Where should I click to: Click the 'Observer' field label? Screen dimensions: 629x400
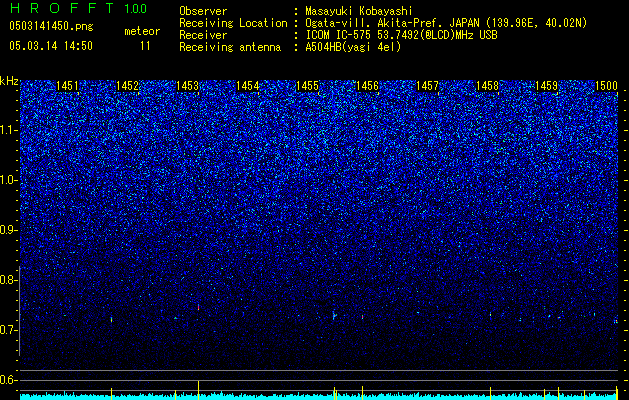(203, 12)
